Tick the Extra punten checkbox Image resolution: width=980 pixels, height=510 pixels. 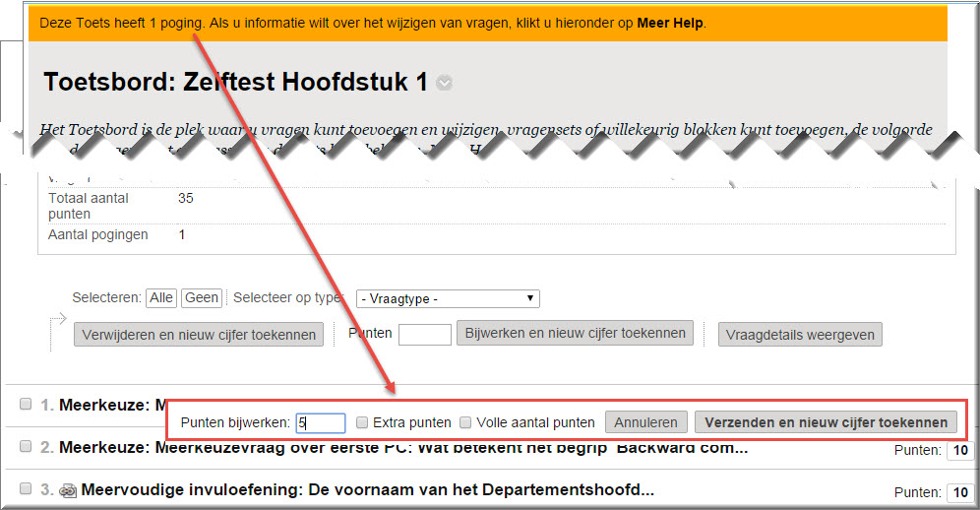[x=363, y=422]
